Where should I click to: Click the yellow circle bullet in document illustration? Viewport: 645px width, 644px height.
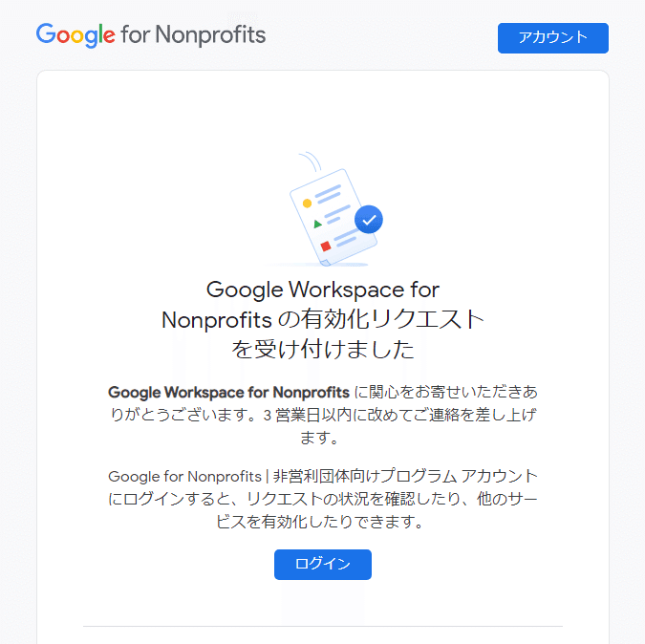(x=307, y=204)
